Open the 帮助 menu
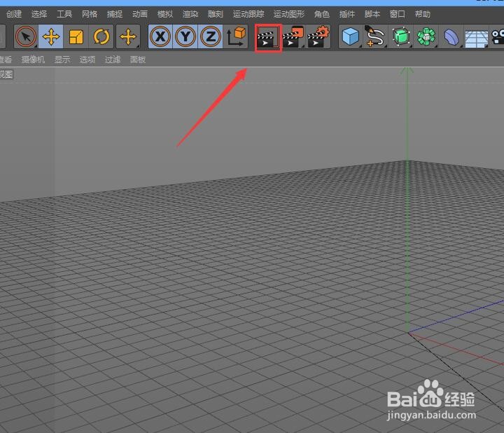 click(422, 14)
